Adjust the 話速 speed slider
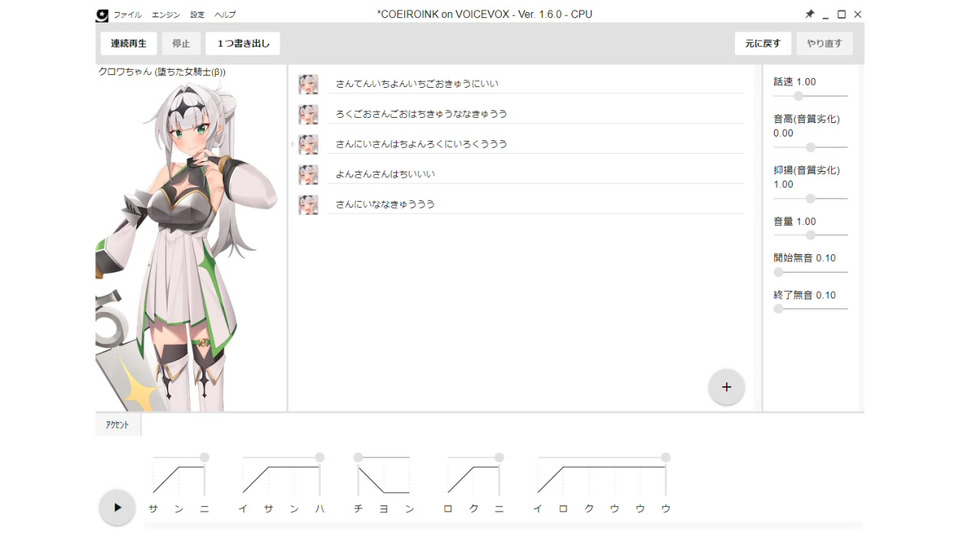Screen dimensions: 960x540 click(x=810, y=96)
